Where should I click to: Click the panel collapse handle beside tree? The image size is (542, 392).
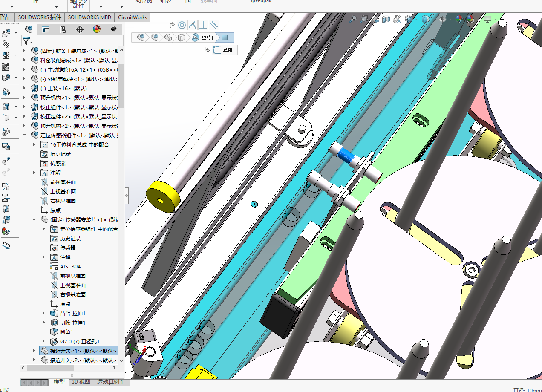point(126,196)
